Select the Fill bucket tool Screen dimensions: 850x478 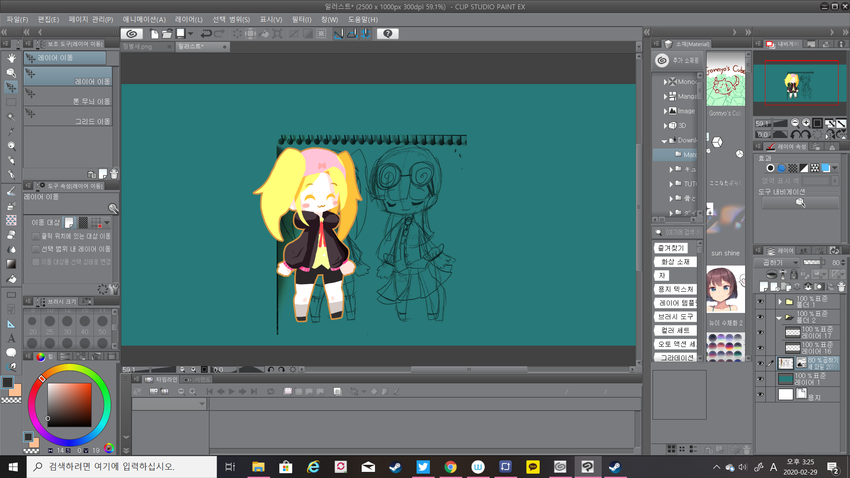pyautogui.click(x=11, y=279)
